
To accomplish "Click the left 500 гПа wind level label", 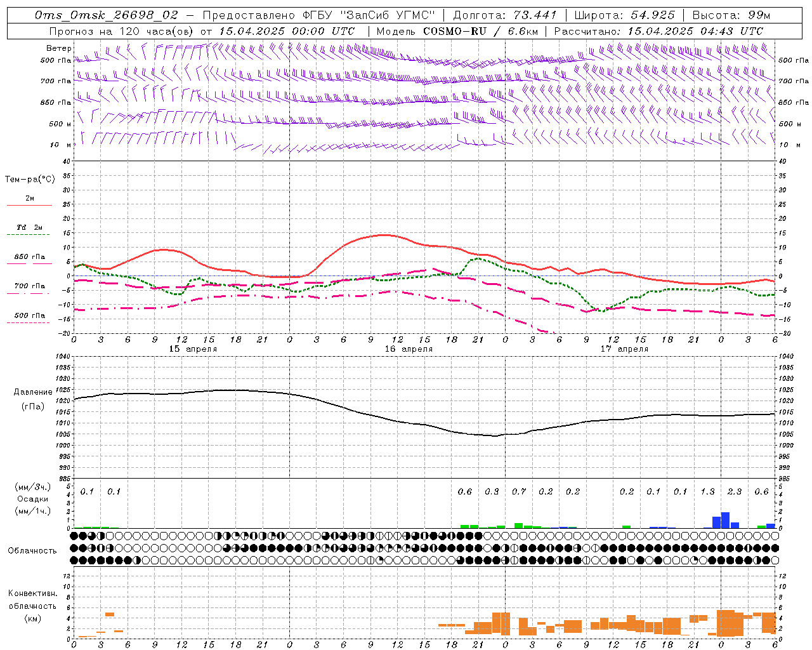I will pyautogui.click(x=56, y=60).
